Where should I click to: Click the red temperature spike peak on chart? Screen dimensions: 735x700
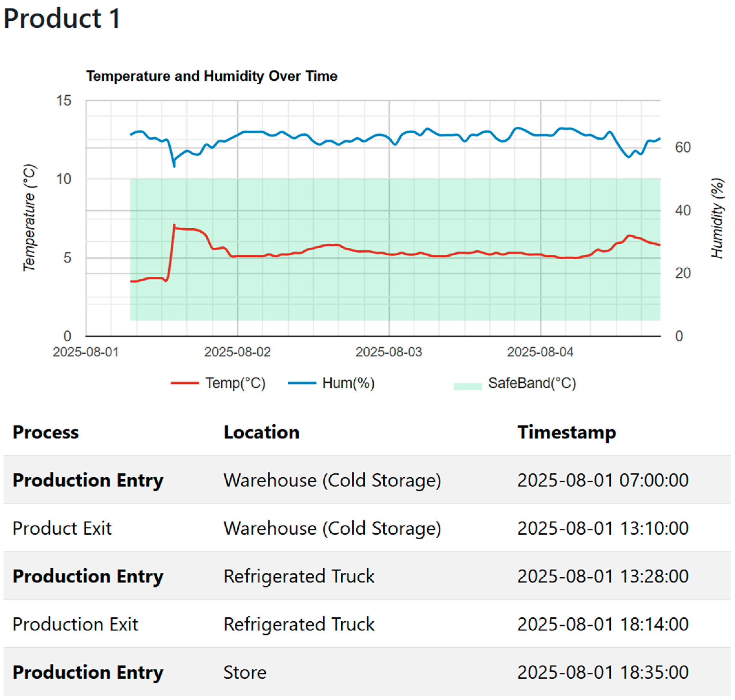pos(174,225)
